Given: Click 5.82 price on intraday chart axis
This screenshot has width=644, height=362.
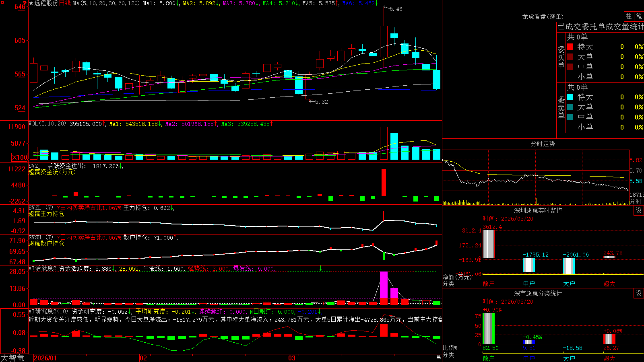Looking at the screenshot, I should (636, 160).
